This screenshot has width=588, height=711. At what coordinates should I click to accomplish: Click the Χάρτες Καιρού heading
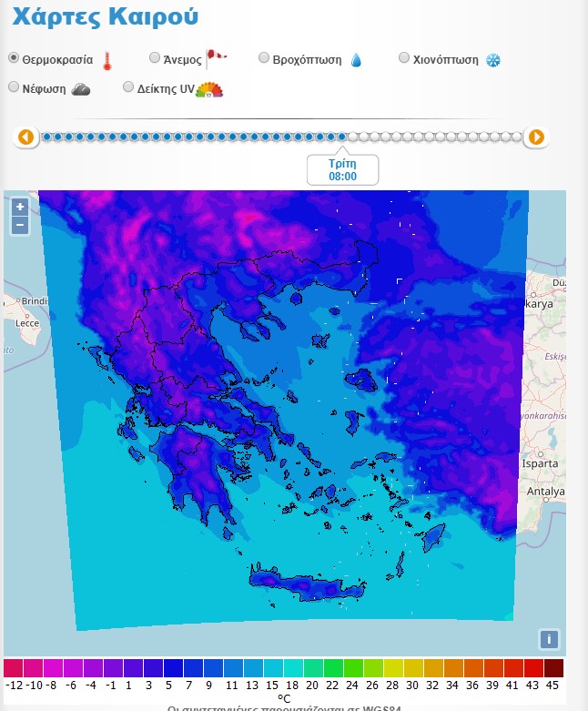106,16
